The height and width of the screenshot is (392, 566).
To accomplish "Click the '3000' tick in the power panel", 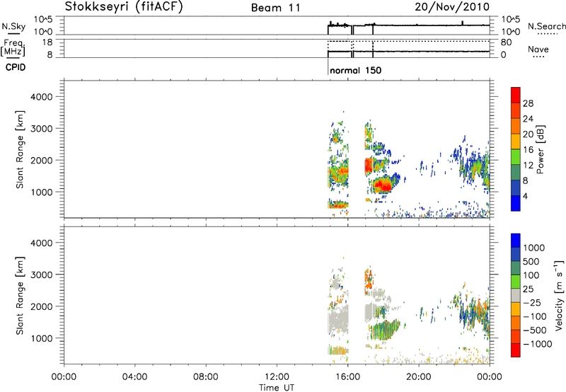I will 42,129.
